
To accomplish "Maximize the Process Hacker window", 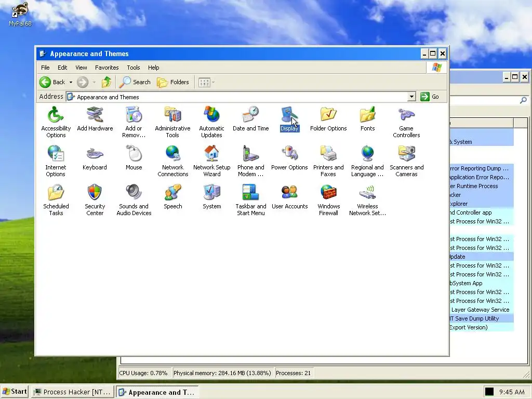I will [515, 77].
